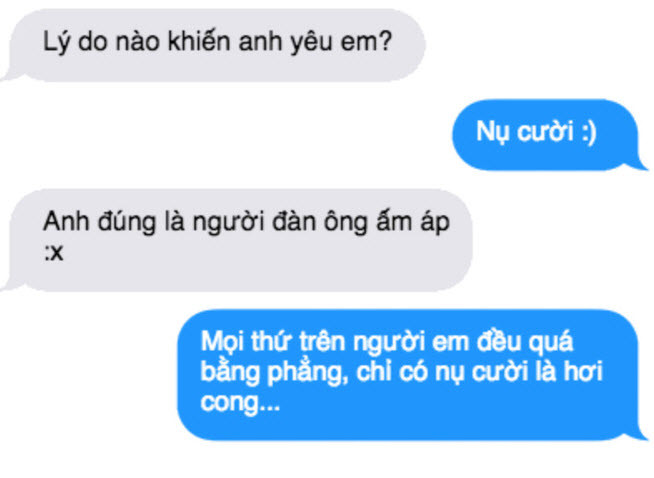Click the tail of the second gray bubble
The image size is (654, 478).
click(9, 284)
